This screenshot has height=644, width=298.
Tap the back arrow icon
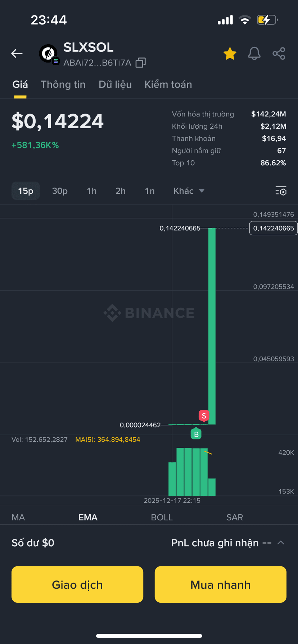pos(17,54)
